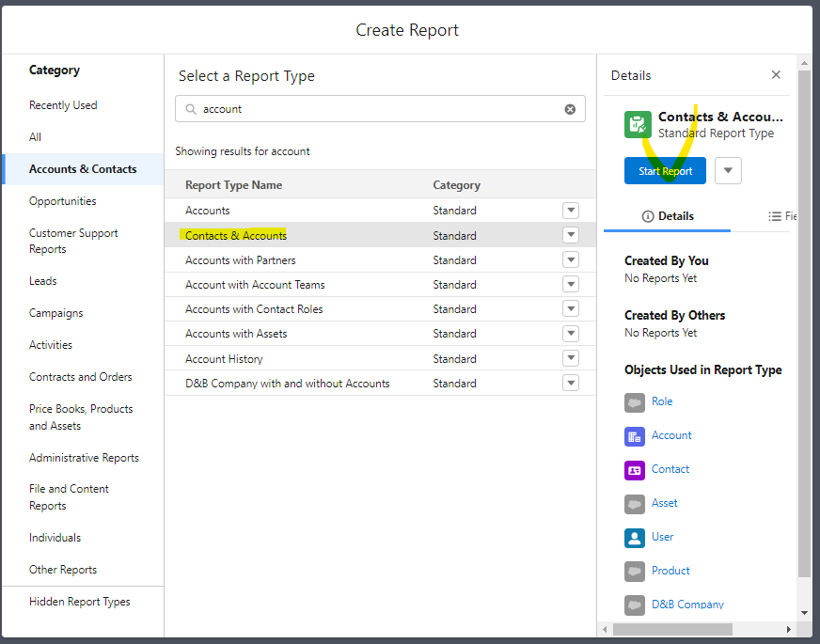The height and width of the screenshot is (644, 820).
Task: Click the purple Contact object icon
Action: coord(635,470)
